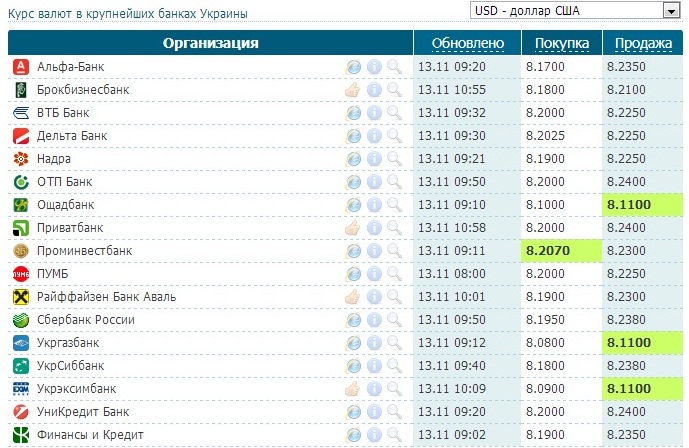Open website icon for Укргазбанк
This screenshot has width=689, height=448.
point(353,343)
